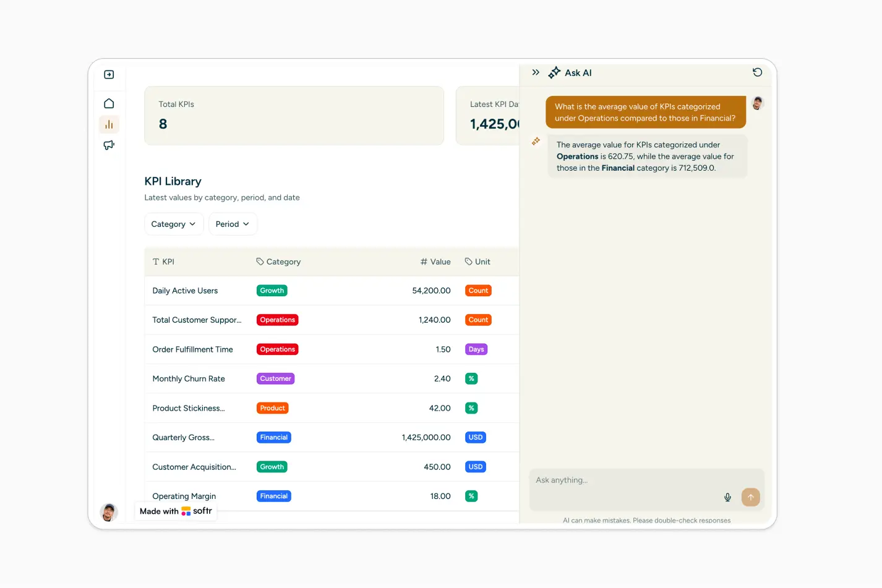Send the message with the arrow button

point(750,497)
